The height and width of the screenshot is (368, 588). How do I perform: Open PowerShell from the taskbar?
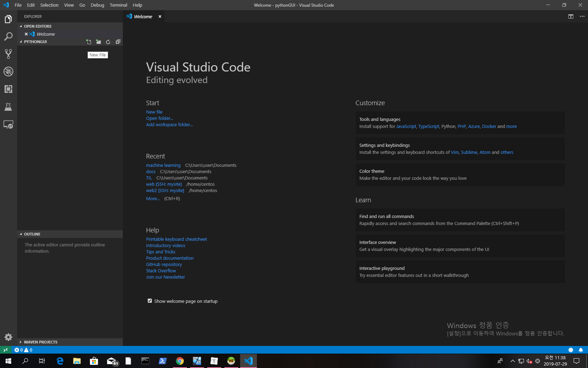[x=163, y=361]
